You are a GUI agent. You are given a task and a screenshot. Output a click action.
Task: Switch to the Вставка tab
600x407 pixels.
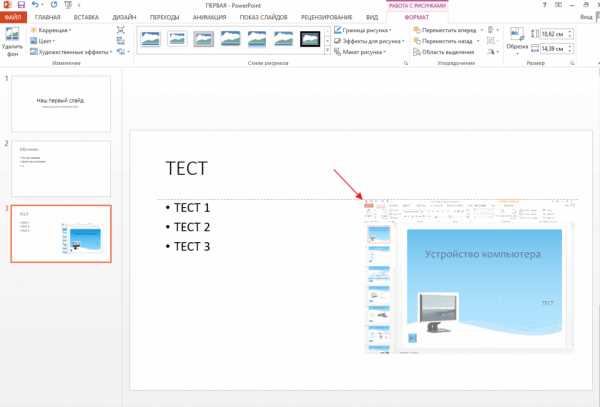click(86, 17)
